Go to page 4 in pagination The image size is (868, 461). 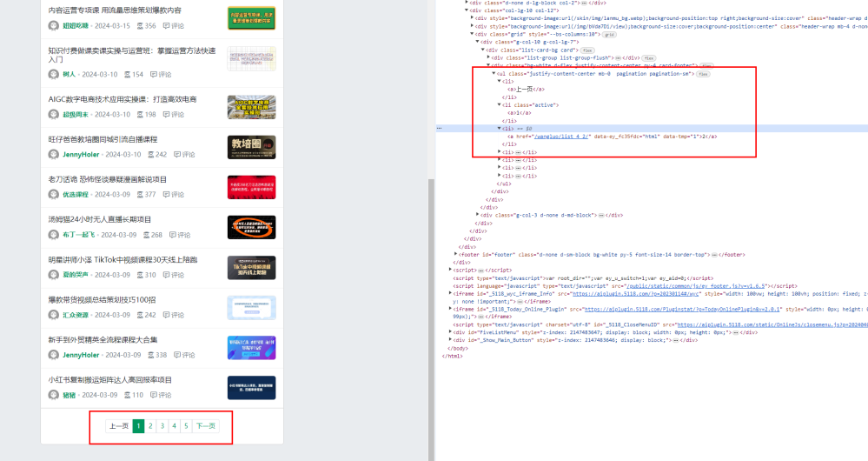[x=174, y=426]
